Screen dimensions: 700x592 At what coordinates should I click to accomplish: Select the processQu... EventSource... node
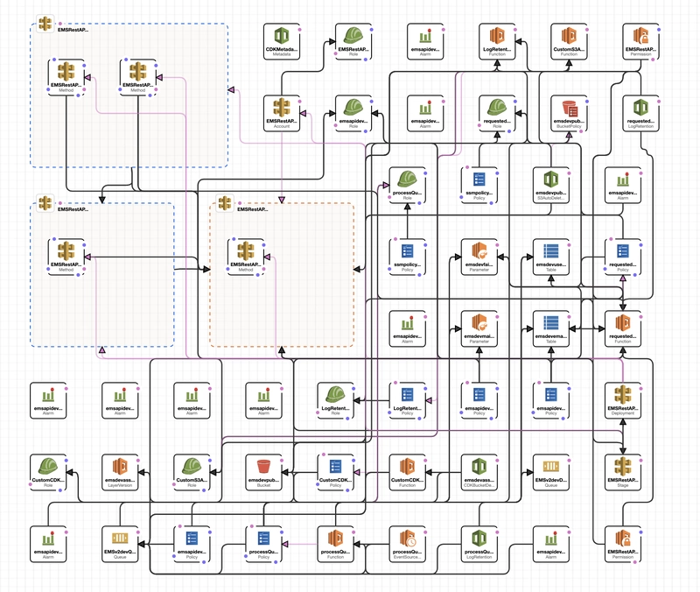coord(407,544)
